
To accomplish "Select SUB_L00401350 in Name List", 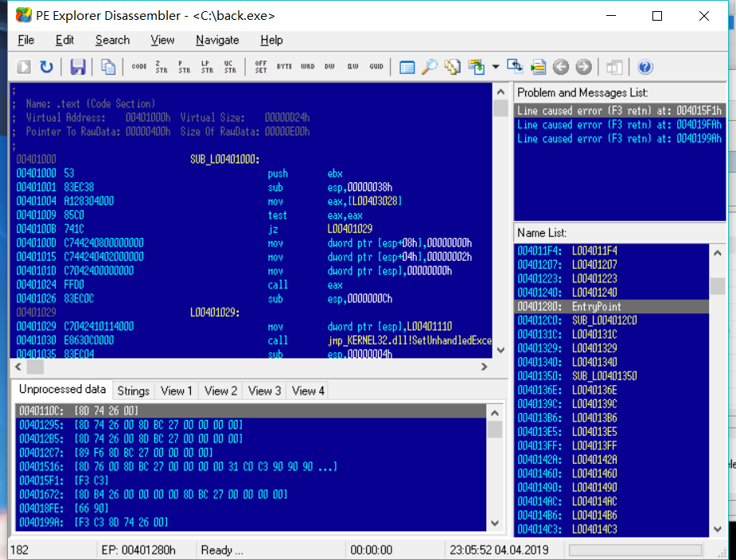I will (612, 376).
